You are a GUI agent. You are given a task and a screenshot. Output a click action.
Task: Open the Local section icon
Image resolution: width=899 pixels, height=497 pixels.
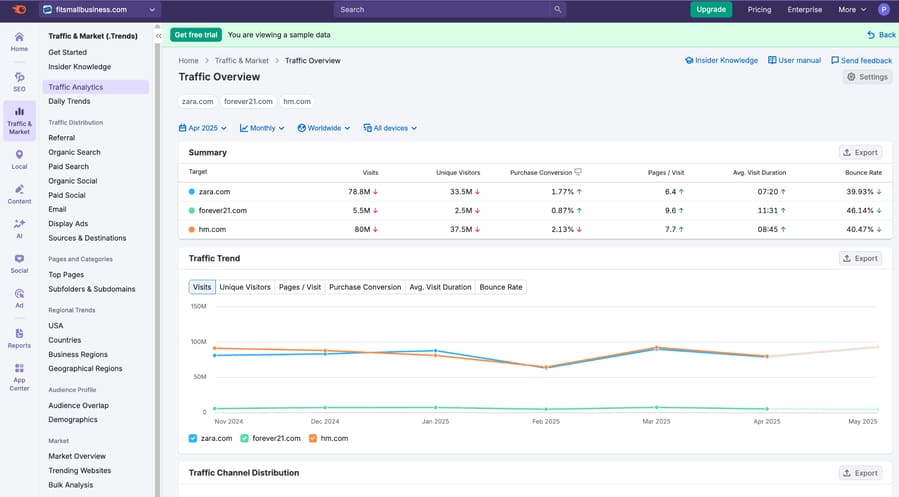19,159
